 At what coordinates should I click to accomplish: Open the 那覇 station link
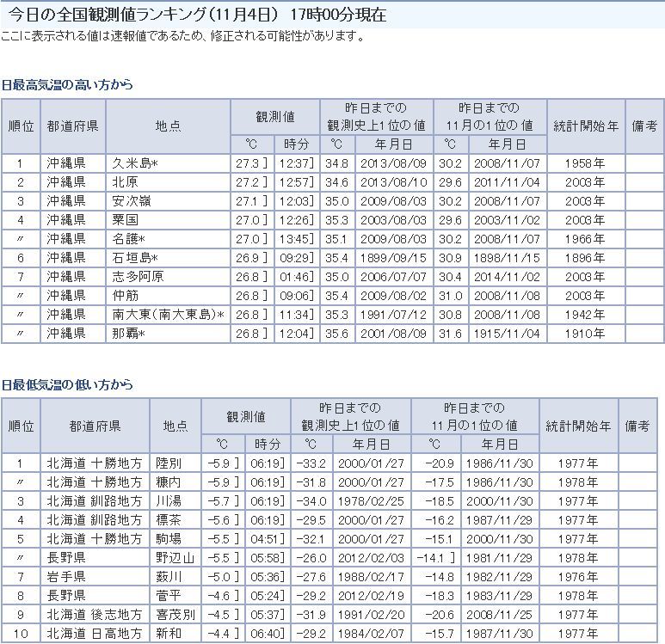point(128,333)
